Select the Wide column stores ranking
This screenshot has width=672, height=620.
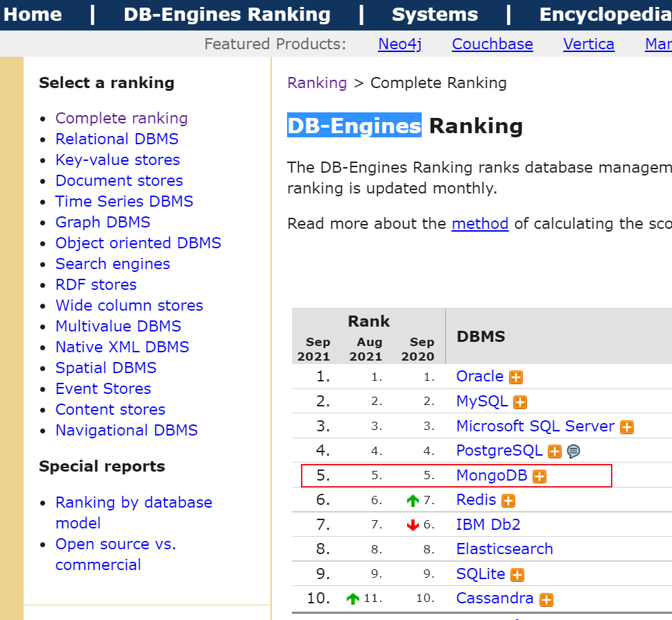129,306
